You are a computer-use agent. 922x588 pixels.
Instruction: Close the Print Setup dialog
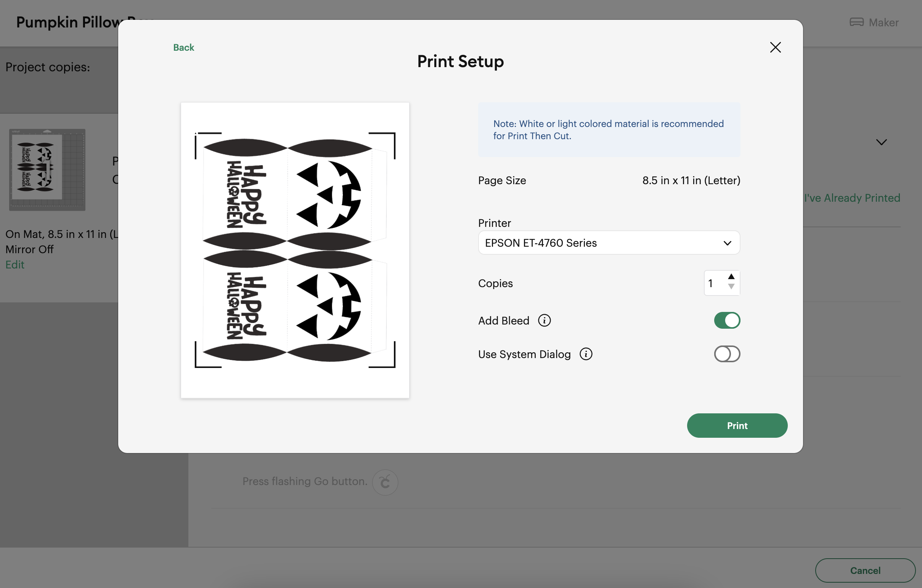click(x=775, y=47)
